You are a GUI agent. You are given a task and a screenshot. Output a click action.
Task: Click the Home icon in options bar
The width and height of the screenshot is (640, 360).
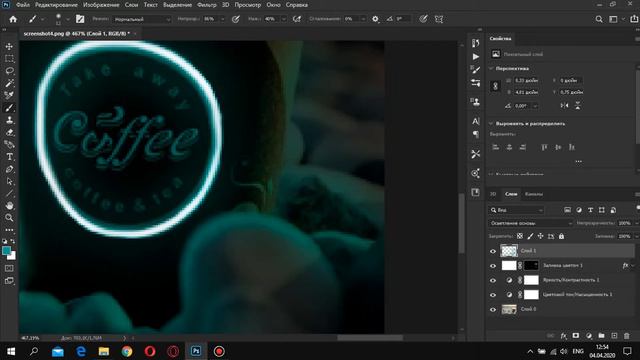13,19
